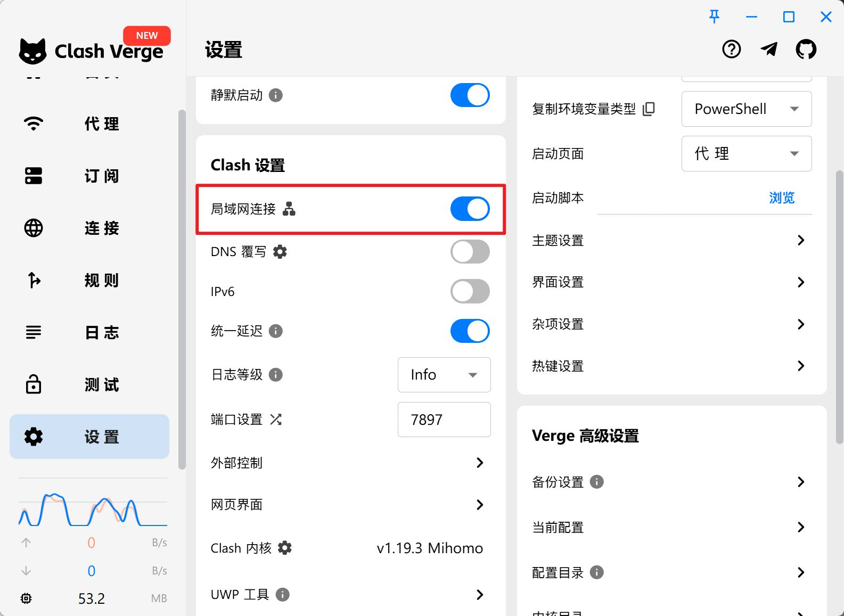844x616 pixels.
Task: Click the random port shuffle icon
Action: click(276, 420)
